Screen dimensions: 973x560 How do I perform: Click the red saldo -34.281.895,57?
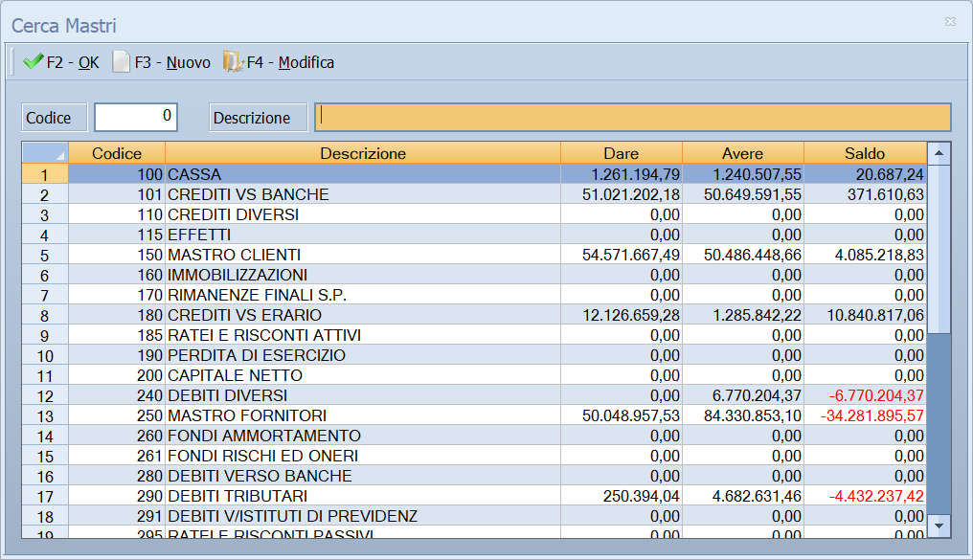(x=871, y=415)
